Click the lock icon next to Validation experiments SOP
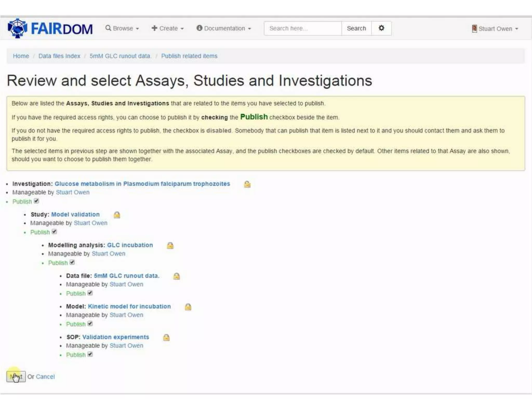532x399 pixels. [166, 337]
